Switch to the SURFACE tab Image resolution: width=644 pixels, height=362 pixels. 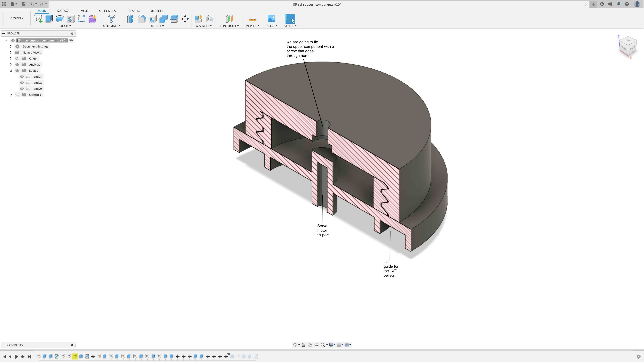(x=63, y=11)
